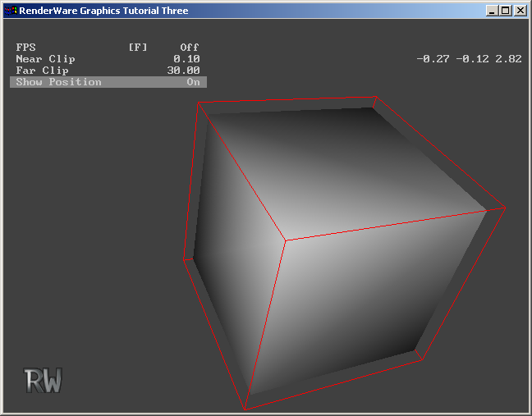532x416 pixels.
Task: Click the cube's front vertex where edges meet
Action: pyautogui.click(x=285, y=240)
